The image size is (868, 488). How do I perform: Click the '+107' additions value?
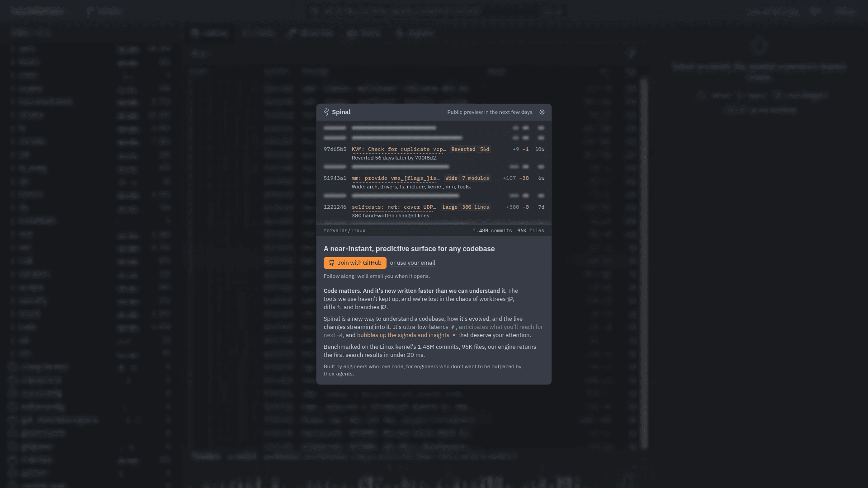[509, 178]
